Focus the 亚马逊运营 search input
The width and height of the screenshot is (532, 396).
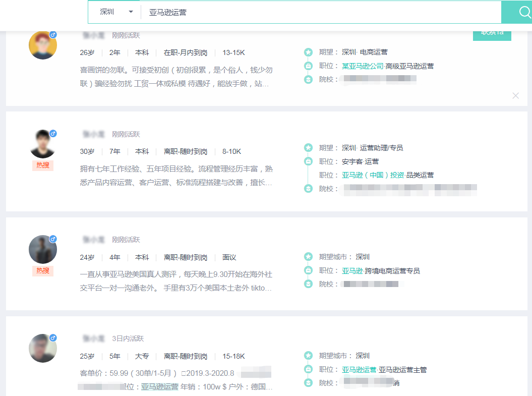tap(321, 12)
